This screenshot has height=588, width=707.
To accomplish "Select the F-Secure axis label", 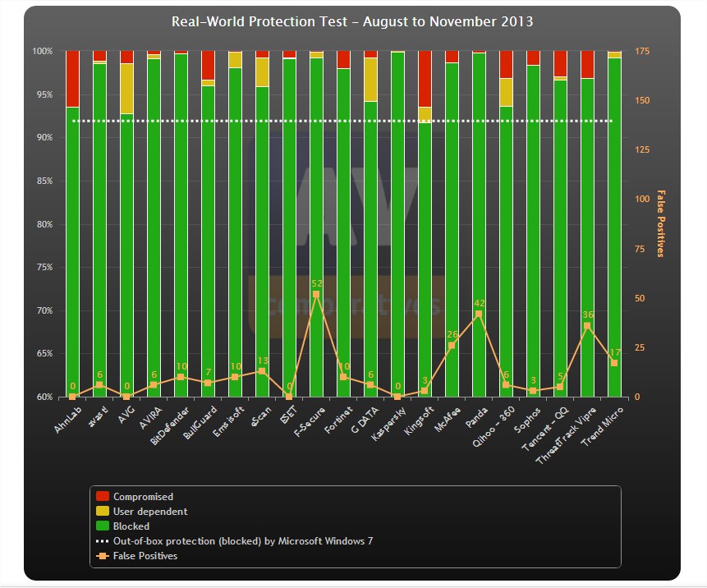I will 310,421.
